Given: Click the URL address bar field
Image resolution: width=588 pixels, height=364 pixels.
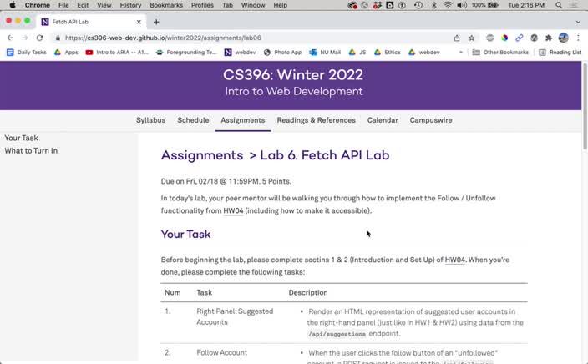Looking at the screenshot, I should pyautogui.click(x=255, y=38).
